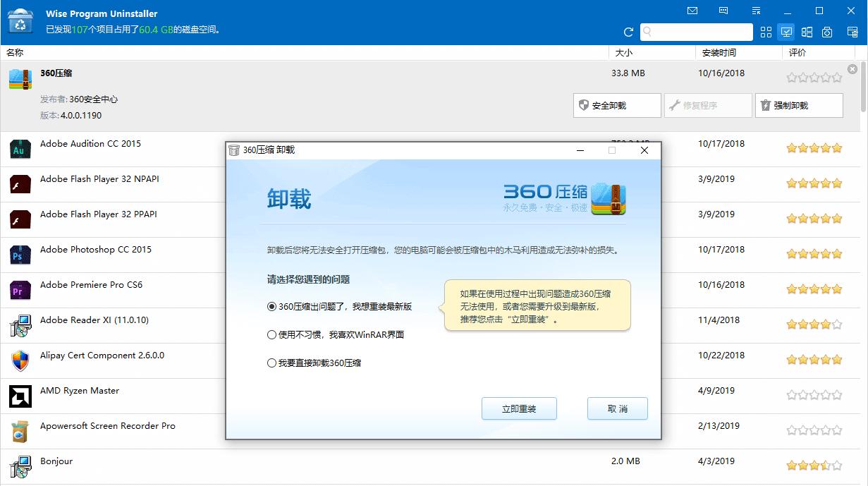Select the AMD Ryzen Master name
The height and width of the screenshot is (486, 868).
(x=80, y=391)
